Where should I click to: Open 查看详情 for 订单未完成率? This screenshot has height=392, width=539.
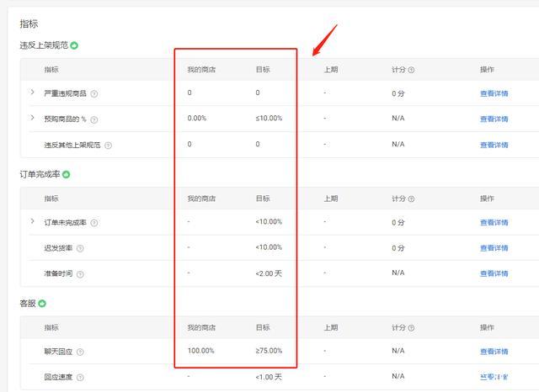(x=494, y=222)
